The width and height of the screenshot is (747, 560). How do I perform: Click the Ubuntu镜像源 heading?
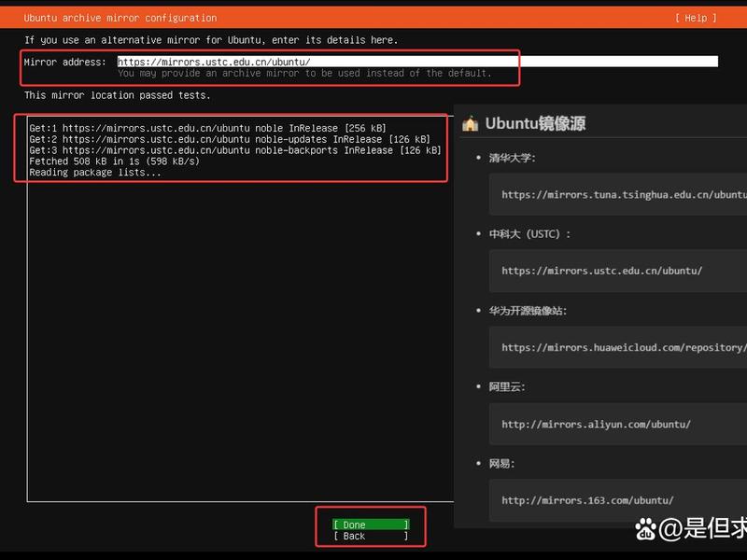click(x=535, y=123)
